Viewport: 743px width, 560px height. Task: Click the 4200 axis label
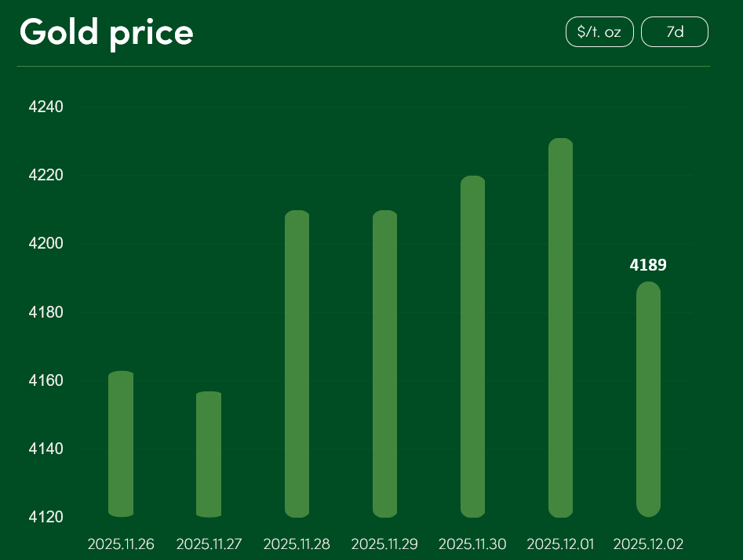[46, 243]
